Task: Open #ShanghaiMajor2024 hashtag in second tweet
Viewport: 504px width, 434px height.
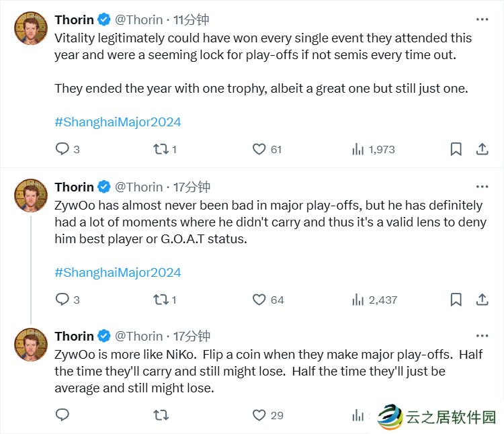Action: click(118, 273)
